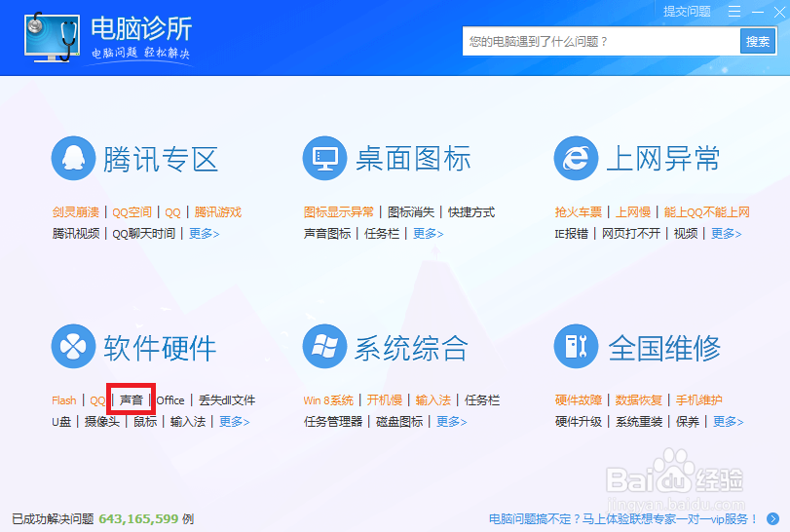Expand 更多> under 上网异常
This screenshot has width=790, height=532.
click(726, 233)
